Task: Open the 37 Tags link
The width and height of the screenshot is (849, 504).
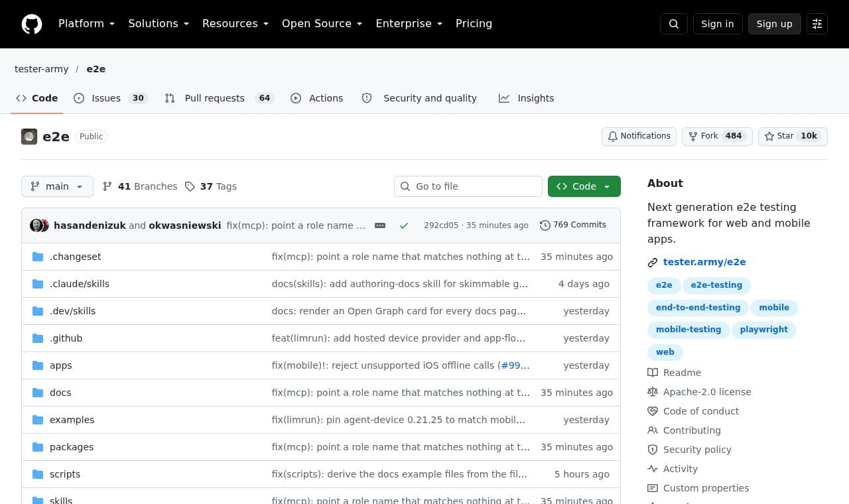Action: coord(211,186)
